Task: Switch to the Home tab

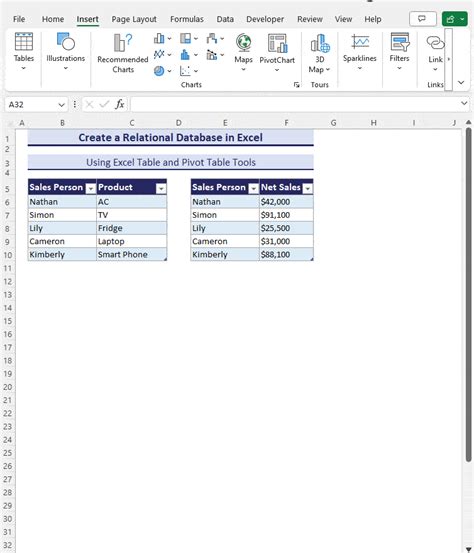Action: tap(53, 19)
